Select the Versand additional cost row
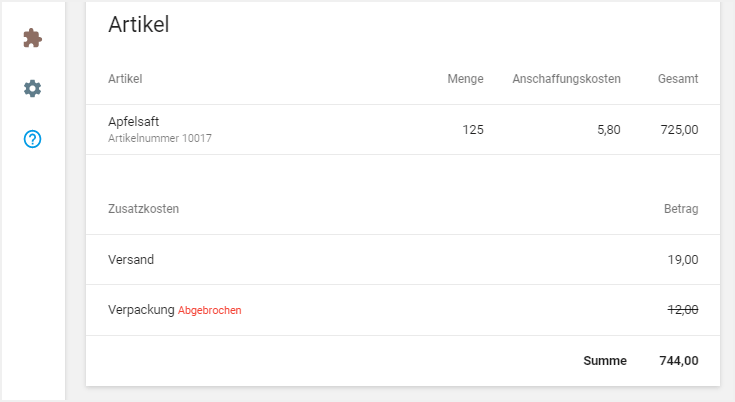 [131, 260]
